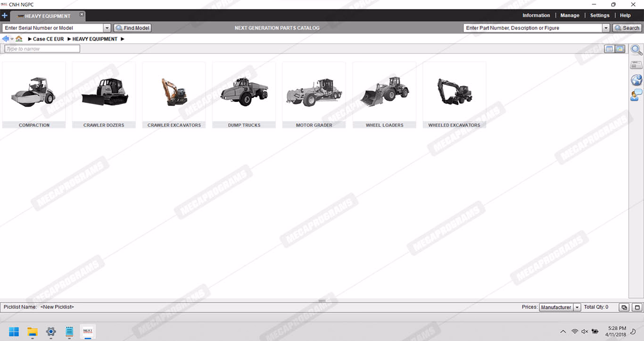This screenshot has width=644, height=341.
Task: Expand the serial number or model dropdown
Action: [x=107, y=28]
